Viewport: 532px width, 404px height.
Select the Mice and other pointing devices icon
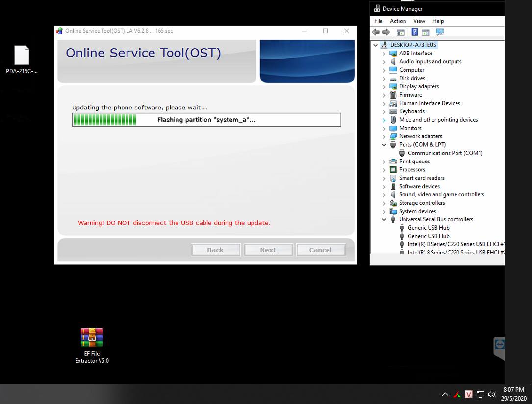tap(393, 120)
